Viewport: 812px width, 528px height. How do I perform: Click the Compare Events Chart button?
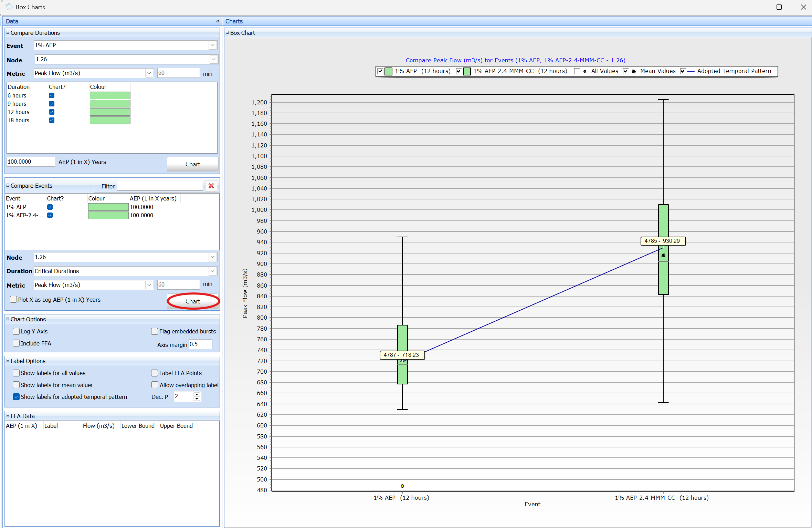tap(192, 301)
